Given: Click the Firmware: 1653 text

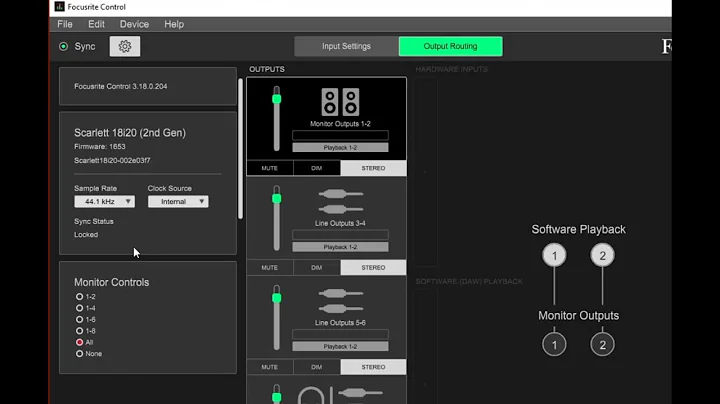Looking at the screenshot, I should (100, 146).
